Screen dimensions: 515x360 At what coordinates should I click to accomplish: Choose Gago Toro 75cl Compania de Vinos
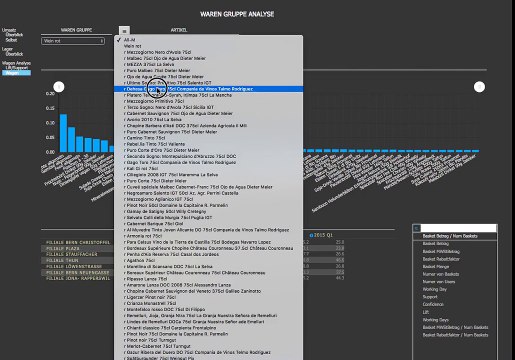[x=208, y=162]
